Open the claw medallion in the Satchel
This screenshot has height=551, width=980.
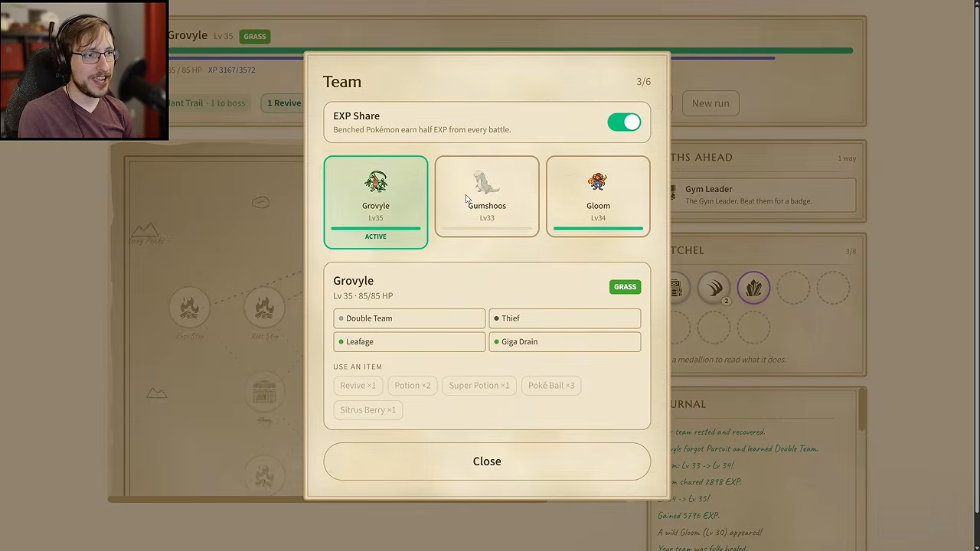tap(714, 288)
